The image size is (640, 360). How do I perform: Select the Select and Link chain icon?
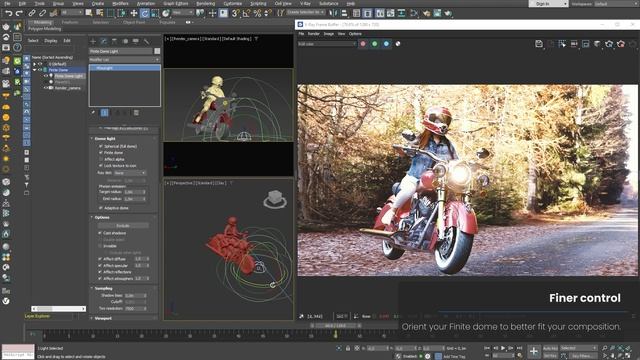click(32, 13)
